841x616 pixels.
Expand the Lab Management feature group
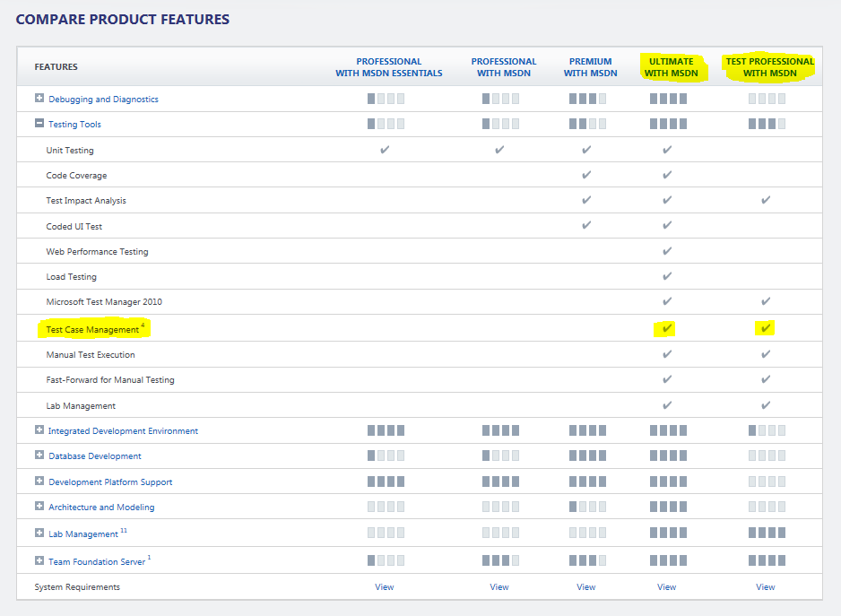(x=39, y=533)
